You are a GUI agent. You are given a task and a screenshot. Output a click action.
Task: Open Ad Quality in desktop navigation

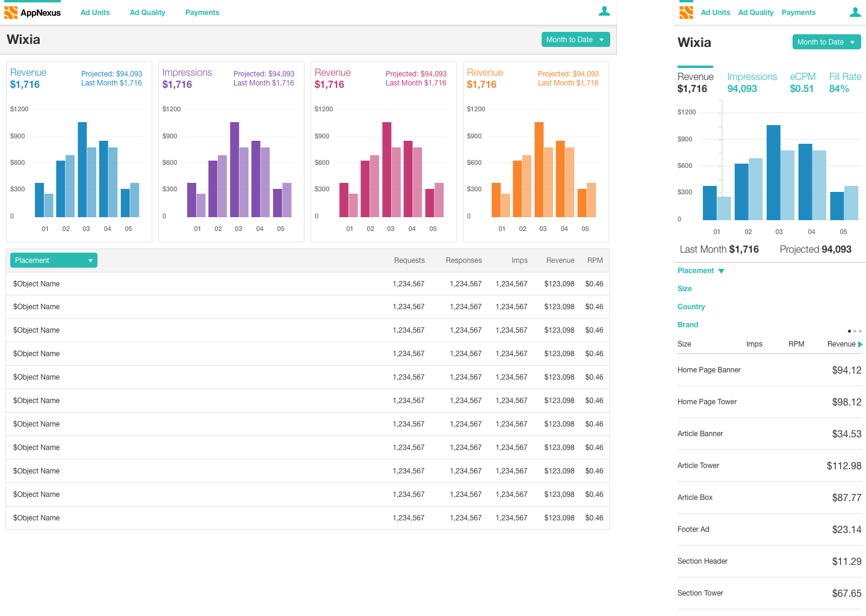tap(147, 13)
